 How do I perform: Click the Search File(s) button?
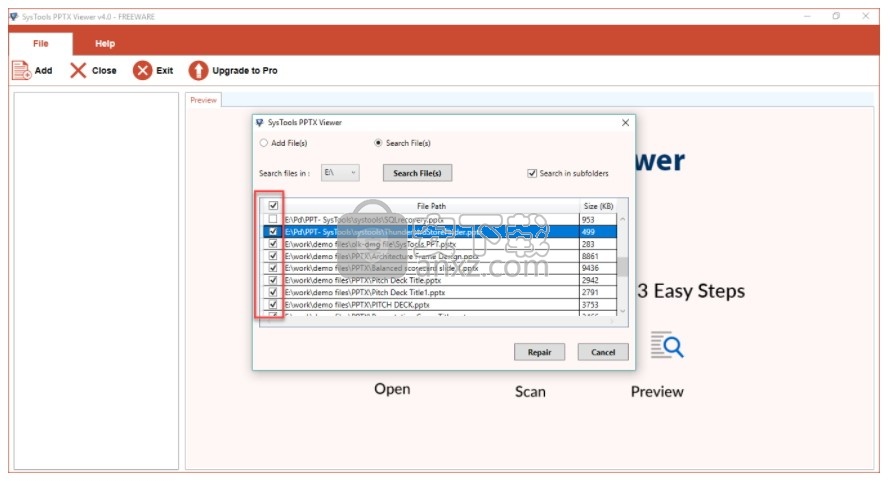417,173
